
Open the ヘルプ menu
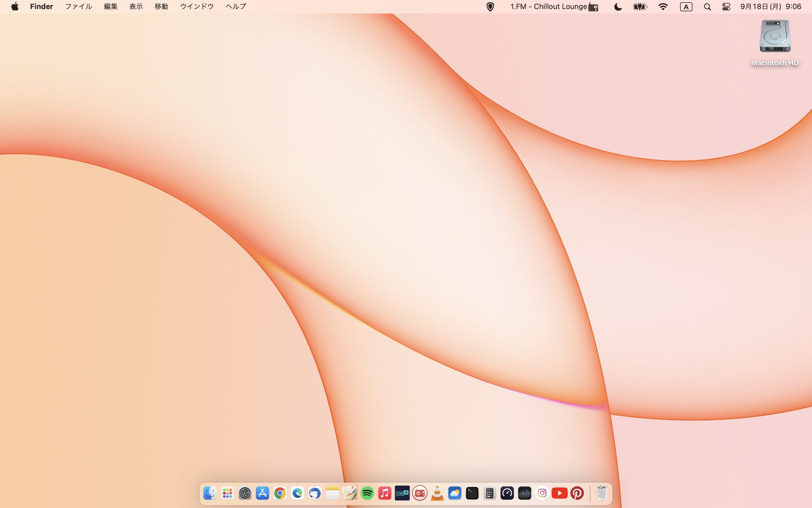click(x=236, y=6)
